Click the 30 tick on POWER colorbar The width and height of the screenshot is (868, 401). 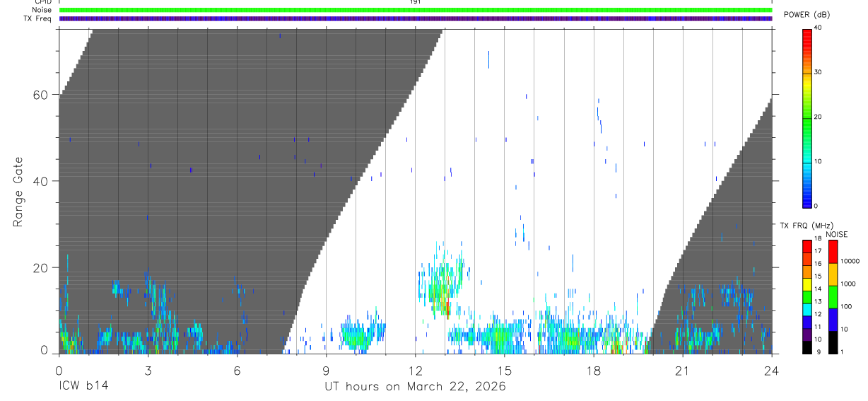(x=818, y=73)
